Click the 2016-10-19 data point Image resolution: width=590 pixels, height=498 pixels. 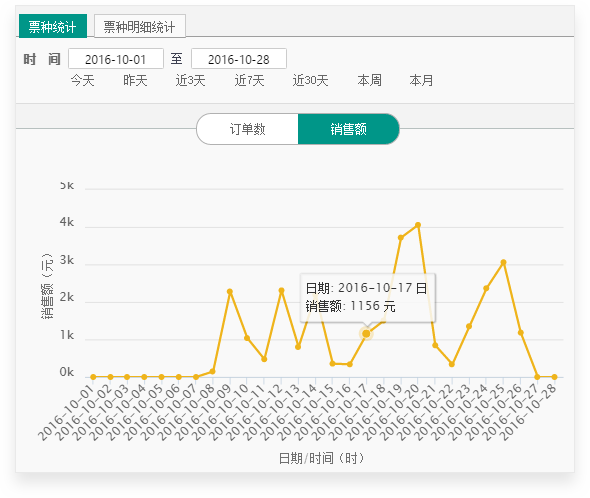pos(401,238)
